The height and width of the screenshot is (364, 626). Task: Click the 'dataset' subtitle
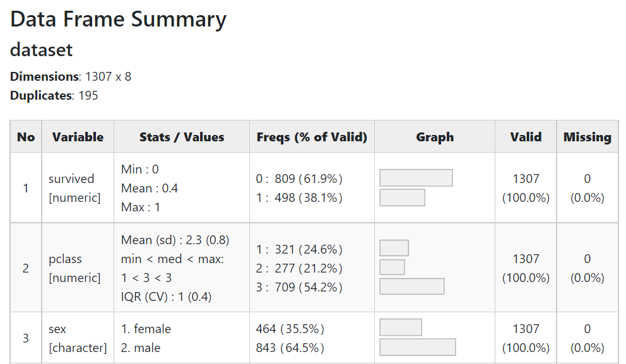tap(42, 50)
